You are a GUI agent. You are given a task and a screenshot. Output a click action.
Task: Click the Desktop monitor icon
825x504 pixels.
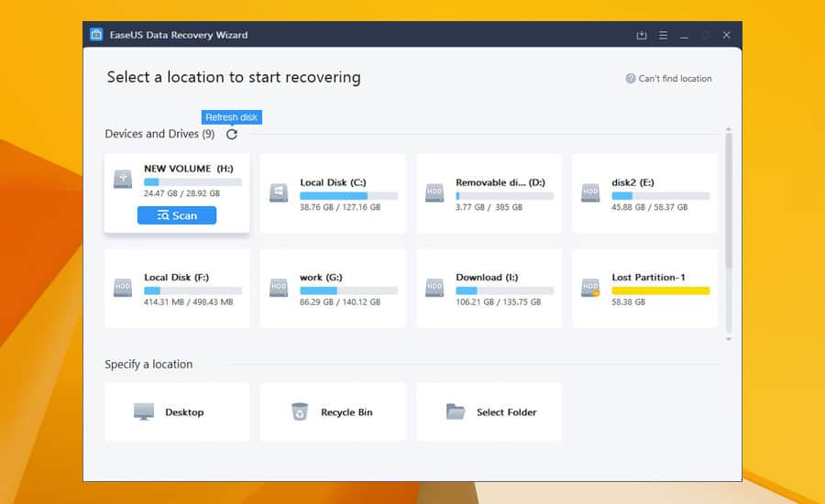click(144, 412)
